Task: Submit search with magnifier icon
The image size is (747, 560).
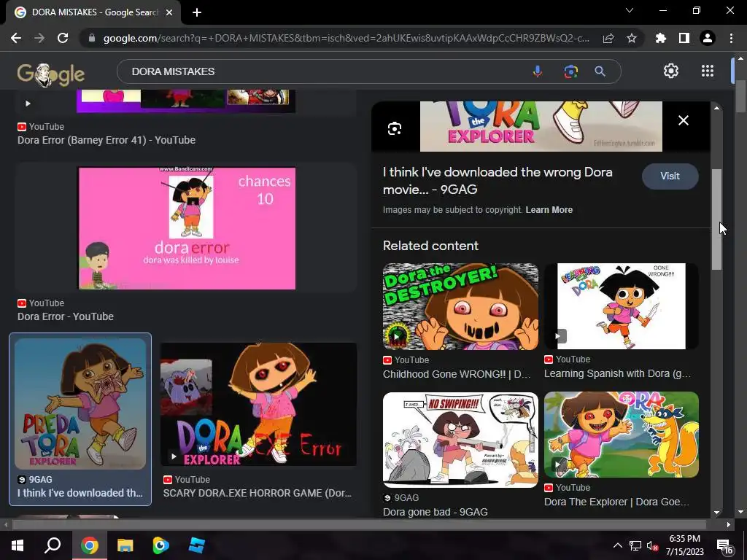Action: pyautogui.click(x=600, y=71)
